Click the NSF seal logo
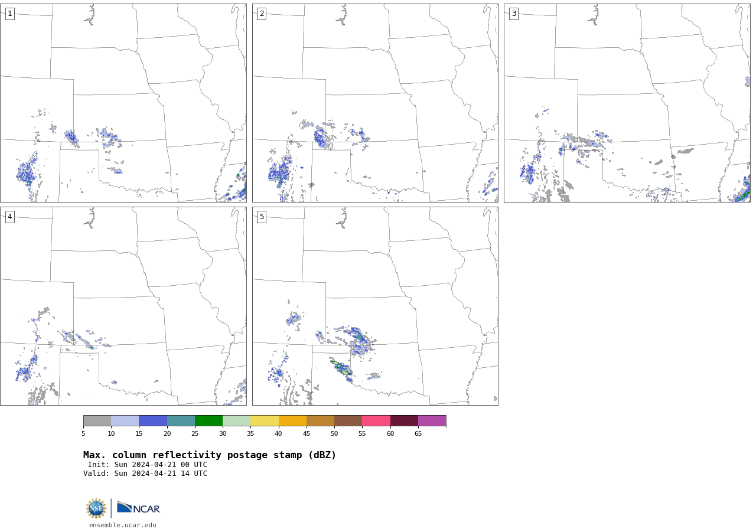756x532 pixels. click(x=96, y=508)
